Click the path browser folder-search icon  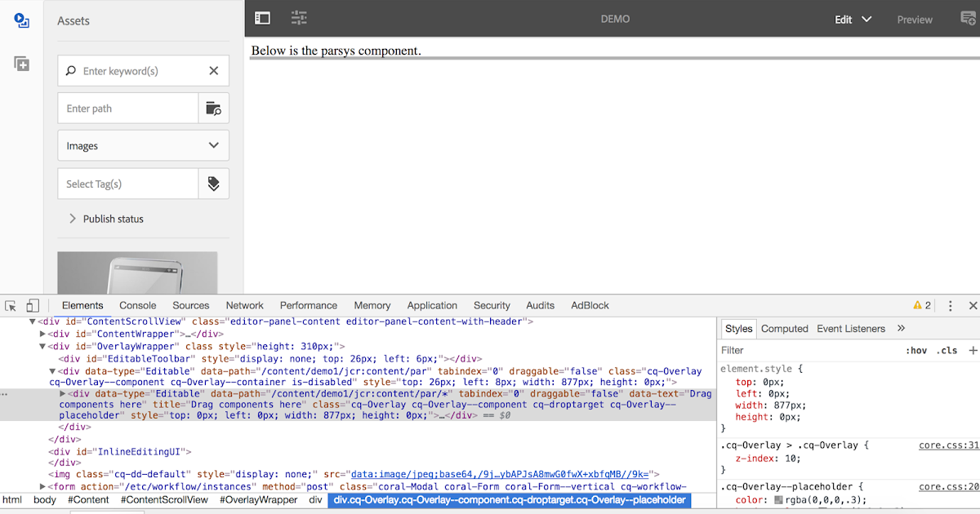point(213,108)
